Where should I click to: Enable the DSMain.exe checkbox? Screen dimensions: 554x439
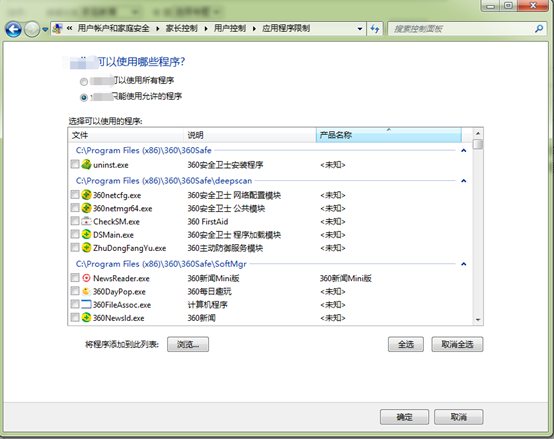tap(75, 234)
